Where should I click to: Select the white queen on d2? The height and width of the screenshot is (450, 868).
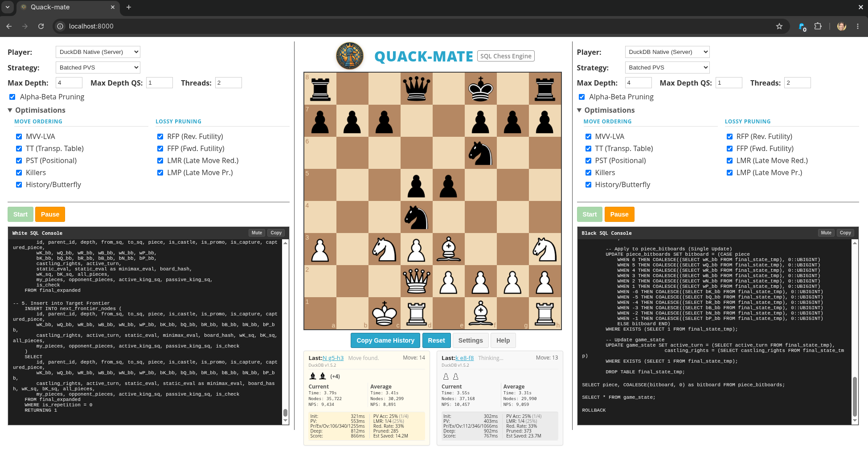(416, 281)
